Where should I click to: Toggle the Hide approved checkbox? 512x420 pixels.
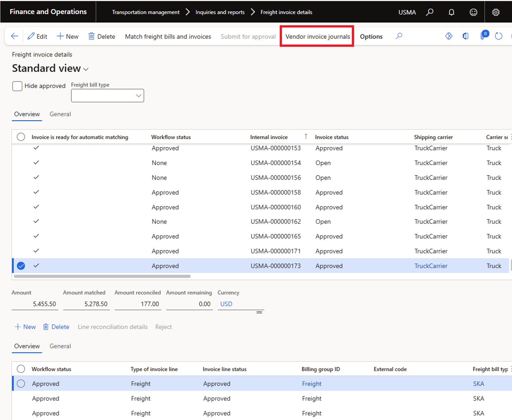click(x=17, y=86)
